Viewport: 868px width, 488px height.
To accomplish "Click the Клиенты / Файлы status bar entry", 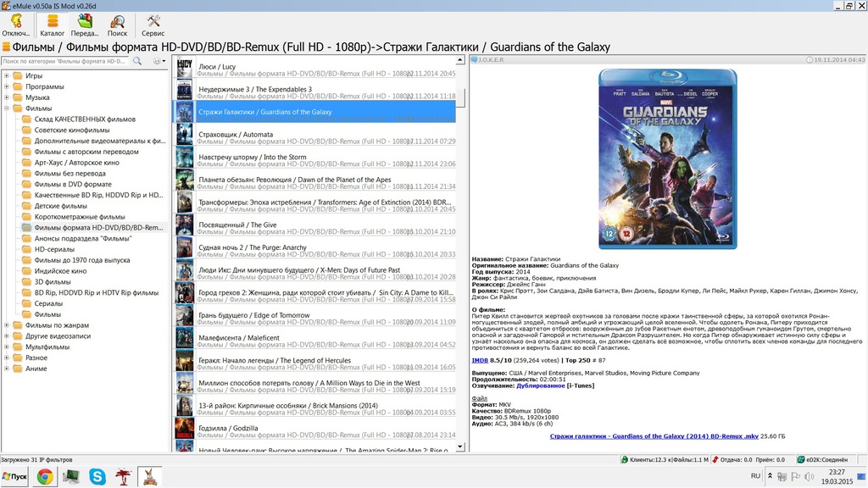I will [x=665, y=460].
